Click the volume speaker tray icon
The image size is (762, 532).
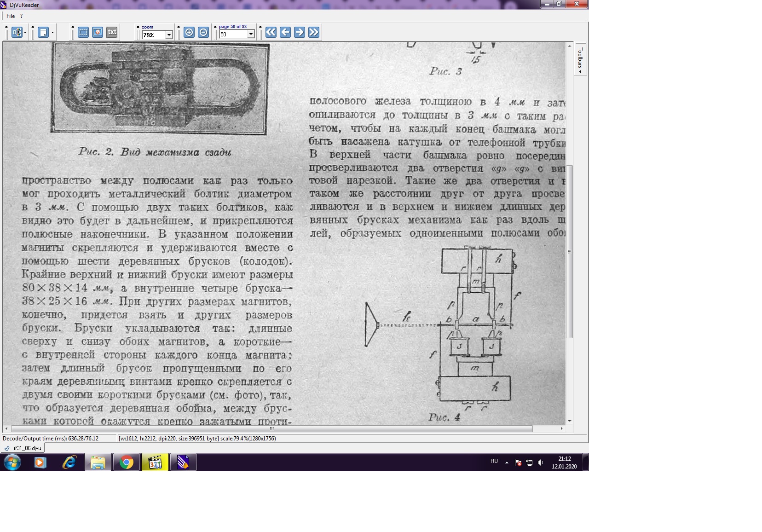click(540, 463)
